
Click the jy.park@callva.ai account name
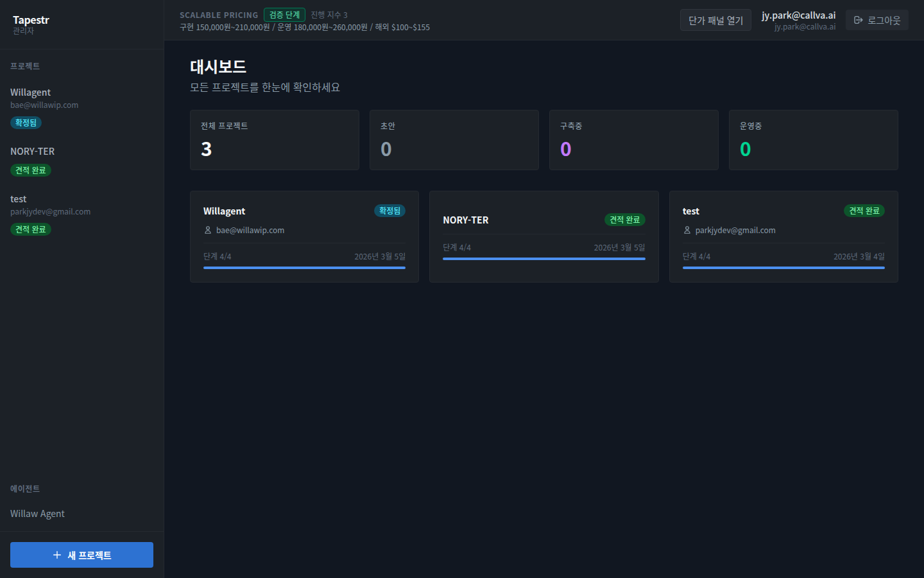coord(798,15)
